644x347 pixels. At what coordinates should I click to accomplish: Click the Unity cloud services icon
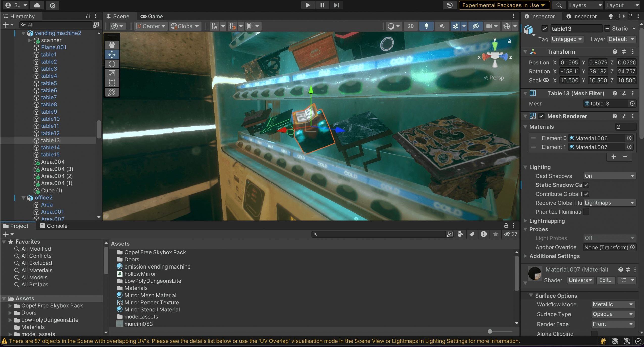tap(37, 5)
